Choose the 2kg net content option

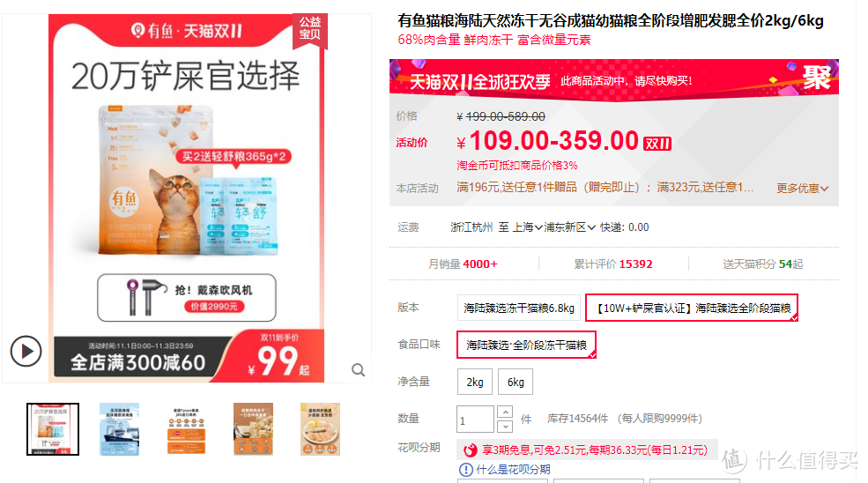coord(475,382)
